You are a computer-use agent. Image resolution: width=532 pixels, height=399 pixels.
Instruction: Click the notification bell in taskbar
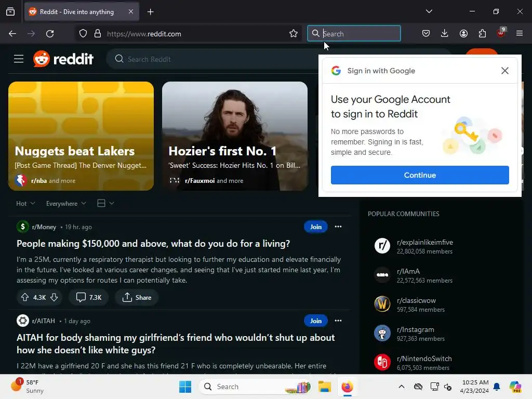point(497,387)
